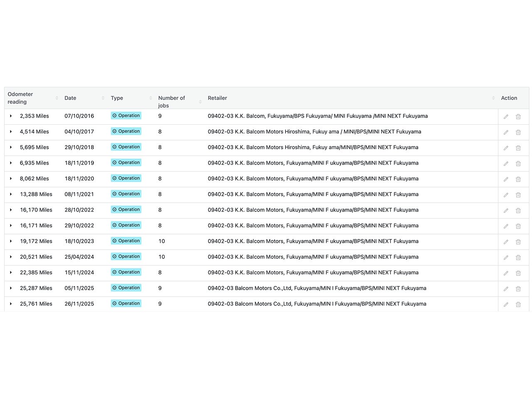Edit the 16,170 Miles record
Viewport: 532px width, 399px height.
point(506,211)
